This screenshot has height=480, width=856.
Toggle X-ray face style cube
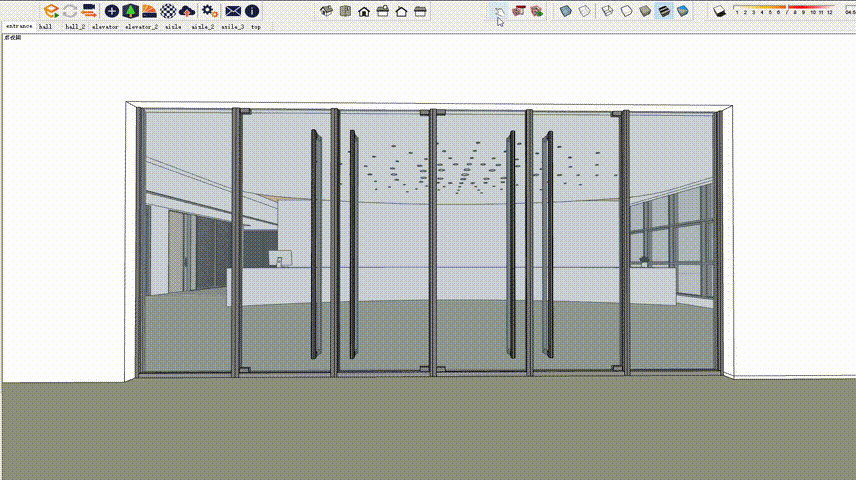pyautogui.click(x=566, y=11)
